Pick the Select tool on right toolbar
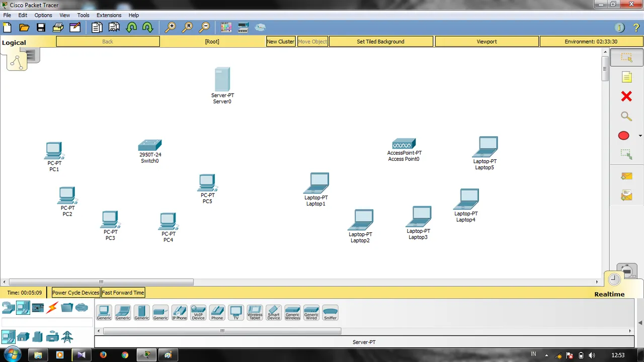This screenshot has width=644, height=362. click(x=626, y=58)
